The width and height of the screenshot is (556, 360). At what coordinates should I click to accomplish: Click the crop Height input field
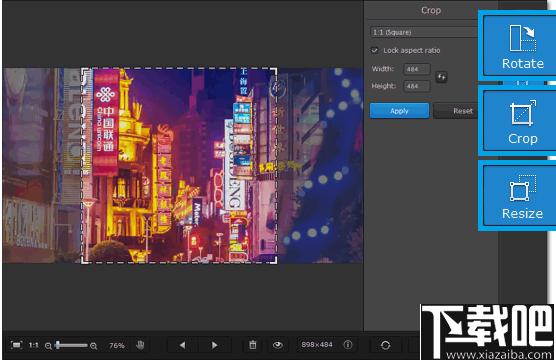pos(417,86)
